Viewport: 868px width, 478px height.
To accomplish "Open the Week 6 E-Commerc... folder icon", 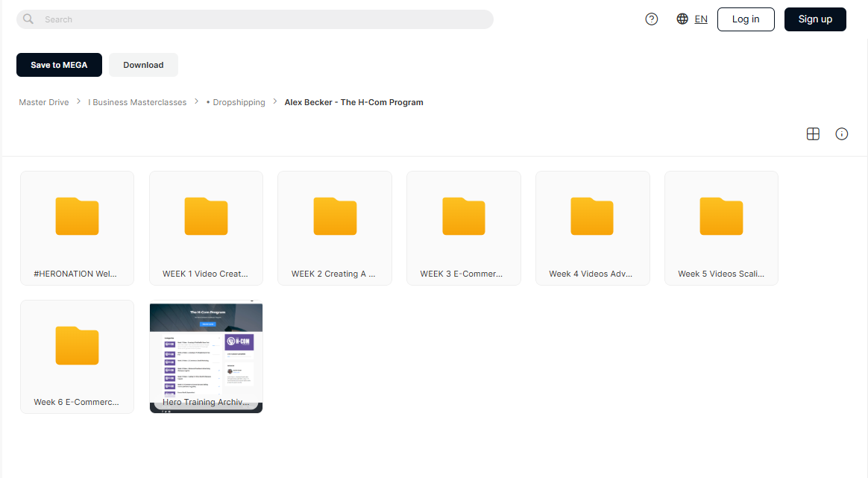I will pyautogui.click(x=77, y=345).
